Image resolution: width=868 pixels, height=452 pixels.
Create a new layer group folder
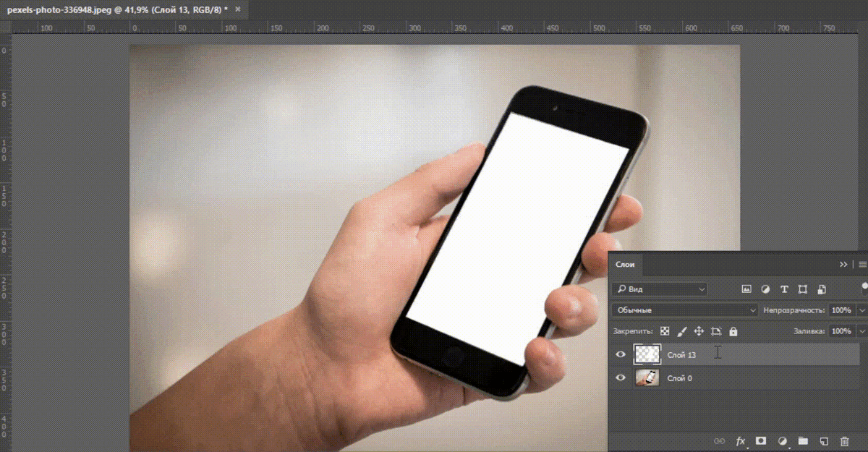[x=803, y=440]
